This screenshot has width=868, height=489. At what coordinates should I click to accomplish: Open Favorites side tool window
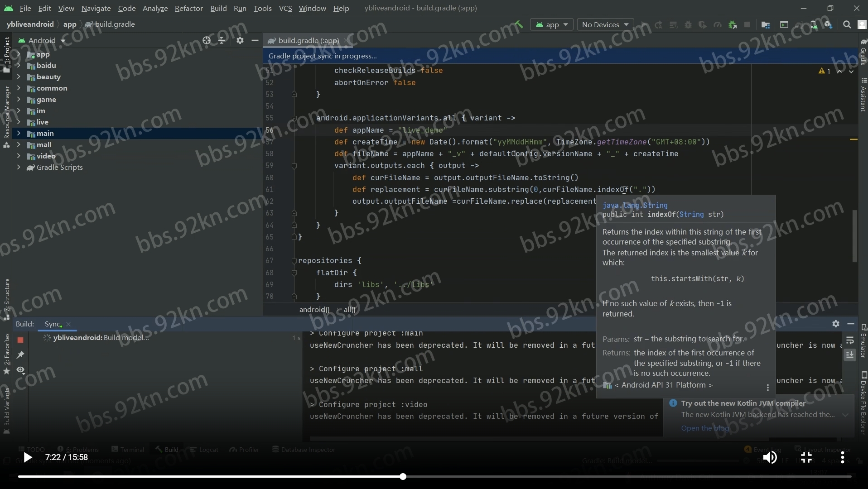coord(6,354)
